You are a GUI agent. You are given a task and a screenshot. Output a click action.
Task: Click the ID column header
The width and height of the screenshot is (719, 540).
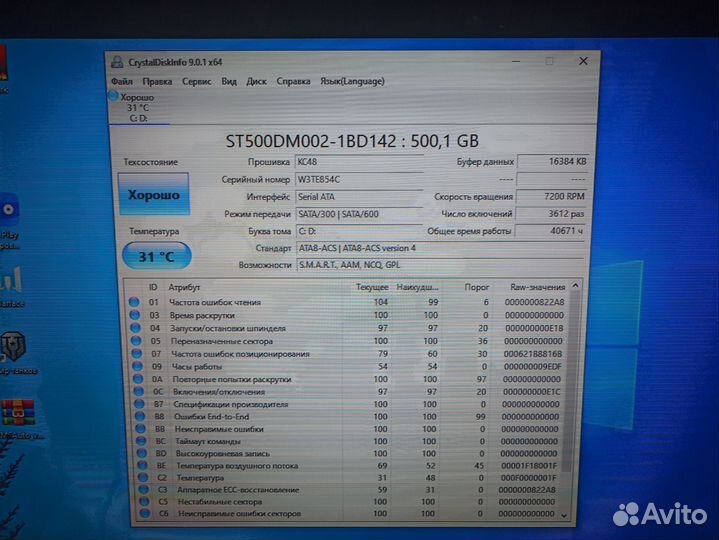tap(153, 287)
